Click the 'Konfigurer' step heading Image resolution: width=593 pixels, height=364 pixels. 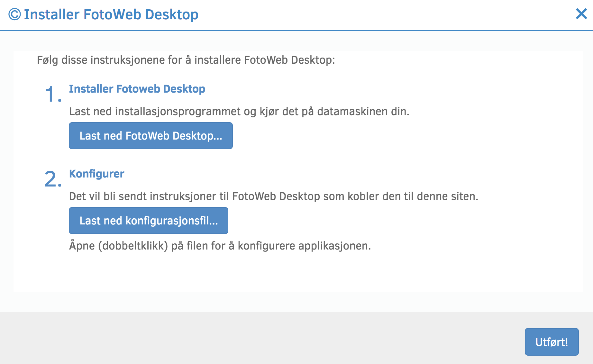(96, 174)
